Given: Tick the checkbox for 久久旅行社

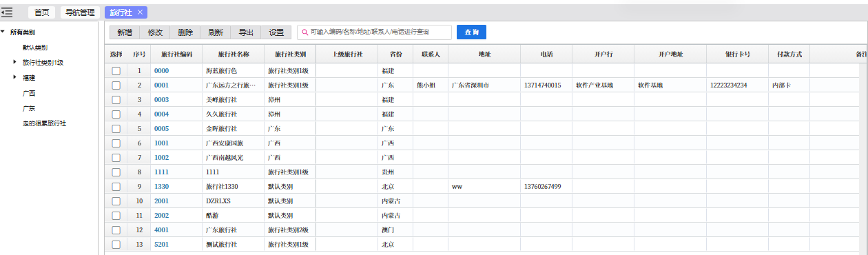Looking at the screenshot, I should 116,114.
